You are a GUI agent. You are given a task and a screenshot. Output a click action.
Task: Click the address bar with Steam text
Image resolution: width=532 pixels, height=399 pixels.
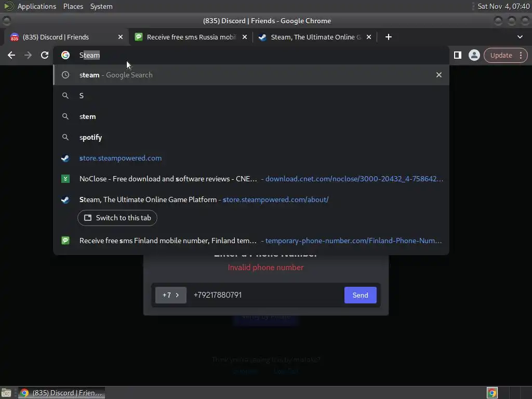click(251, 55)
